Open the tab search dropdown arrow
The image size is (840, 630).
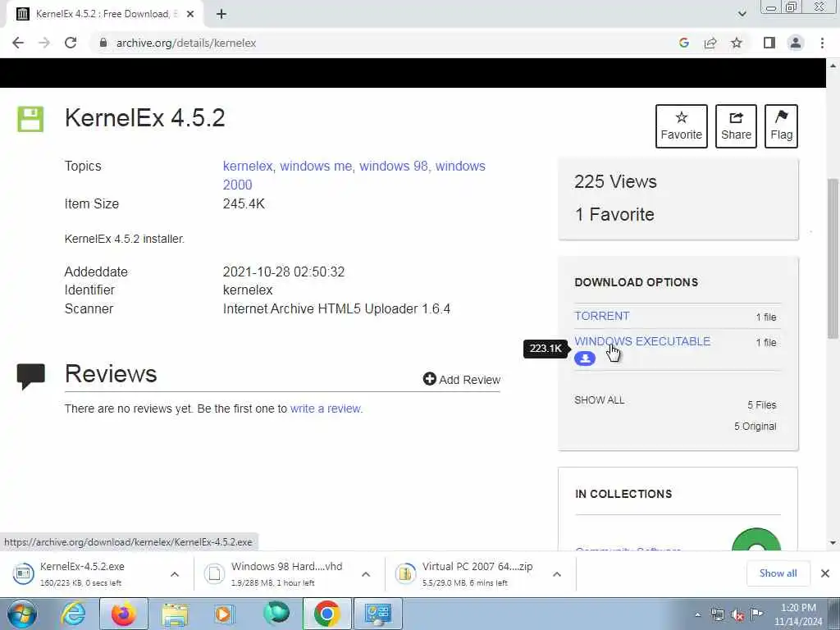point(742,14)
